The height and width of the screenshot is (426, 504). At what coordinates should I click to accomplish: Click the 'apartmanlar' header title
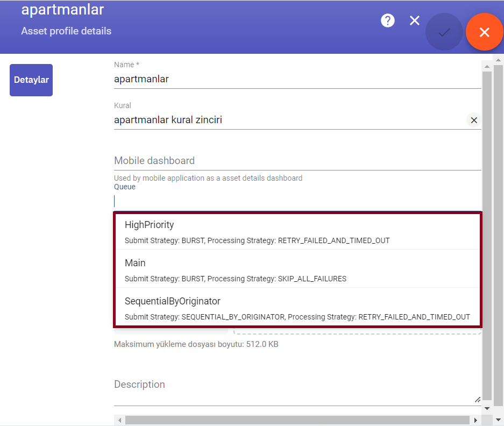tap(63, 10)
